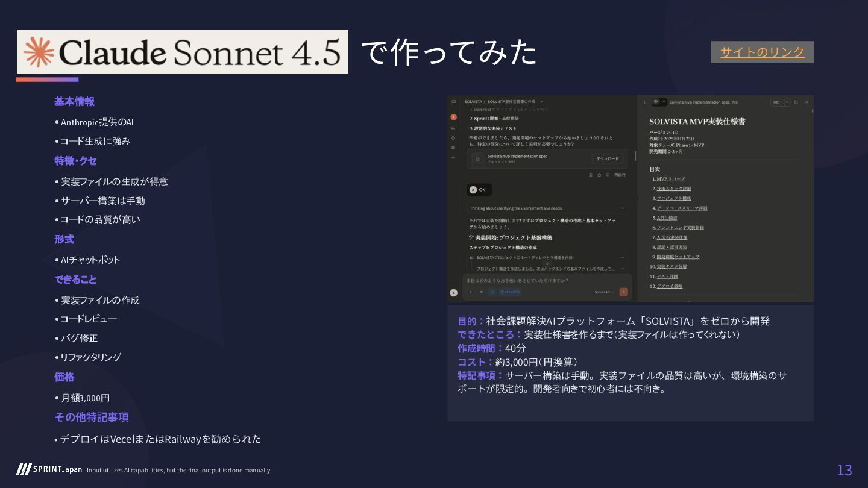Expand the Thinking about clarifying intent section

[547, 208]
